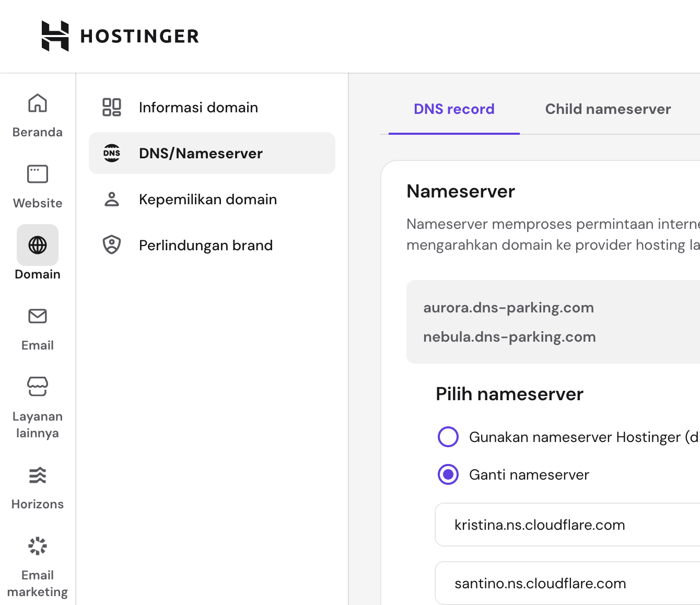The height and width of the screenshot is (605, 700).
Task: Click the Gunakan nameserver Hostinger label text
Action: point(584,437)
